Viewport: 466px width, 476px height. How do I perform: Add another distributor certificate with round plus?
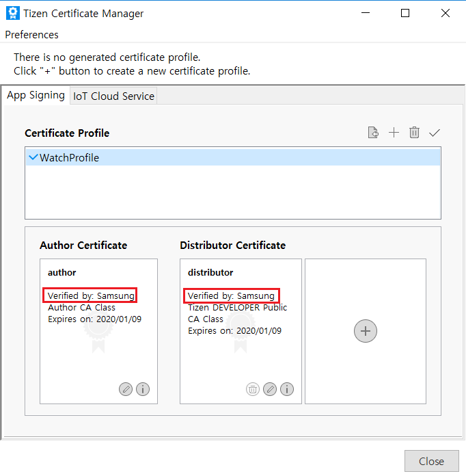coord(366,331)
